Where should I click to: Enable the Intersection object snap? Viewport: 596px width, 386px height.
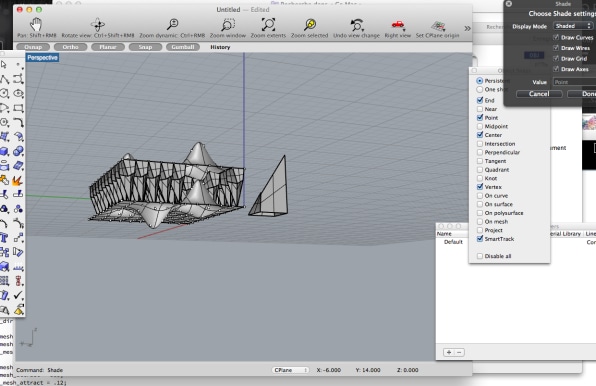(480, 144)
